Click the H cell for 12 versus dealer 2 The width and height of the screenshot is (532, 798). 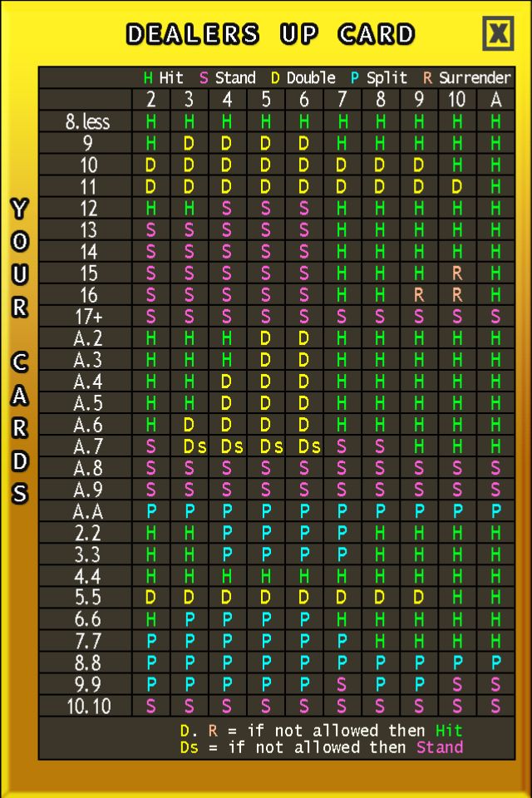[151, 208]
